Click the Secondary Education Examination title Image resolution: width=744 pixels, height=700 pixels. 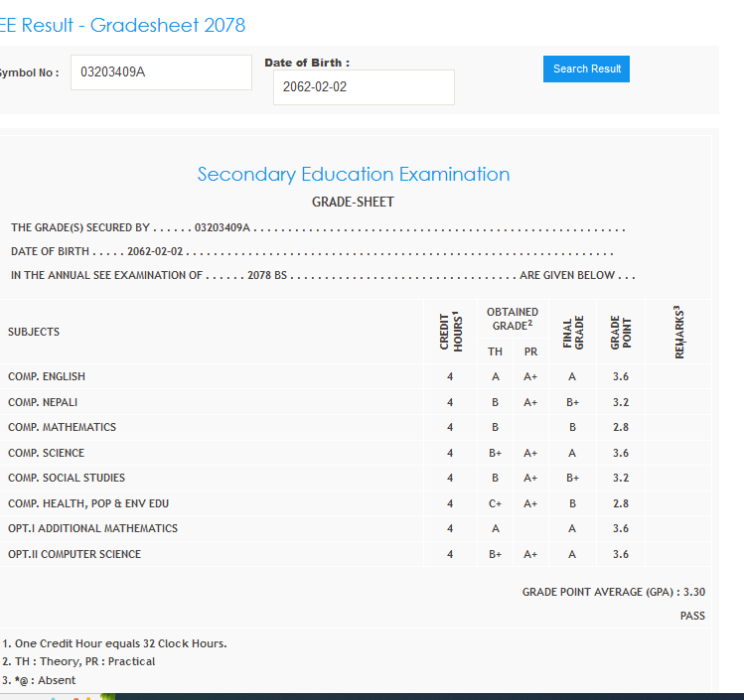click(353, 175)
